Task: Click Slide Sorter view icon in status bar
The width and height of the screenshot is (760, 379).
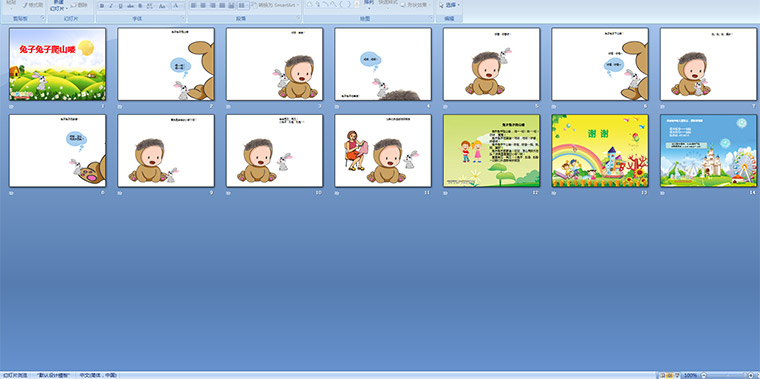Action: 670,376
